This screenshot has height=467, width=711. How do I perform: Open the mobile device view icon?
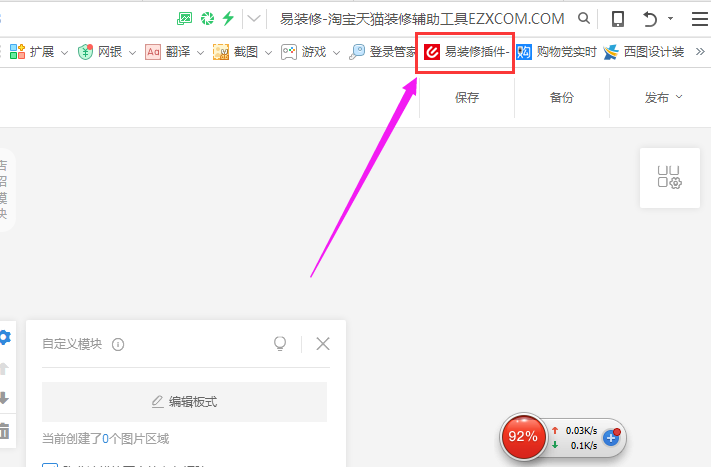(618, 19)
